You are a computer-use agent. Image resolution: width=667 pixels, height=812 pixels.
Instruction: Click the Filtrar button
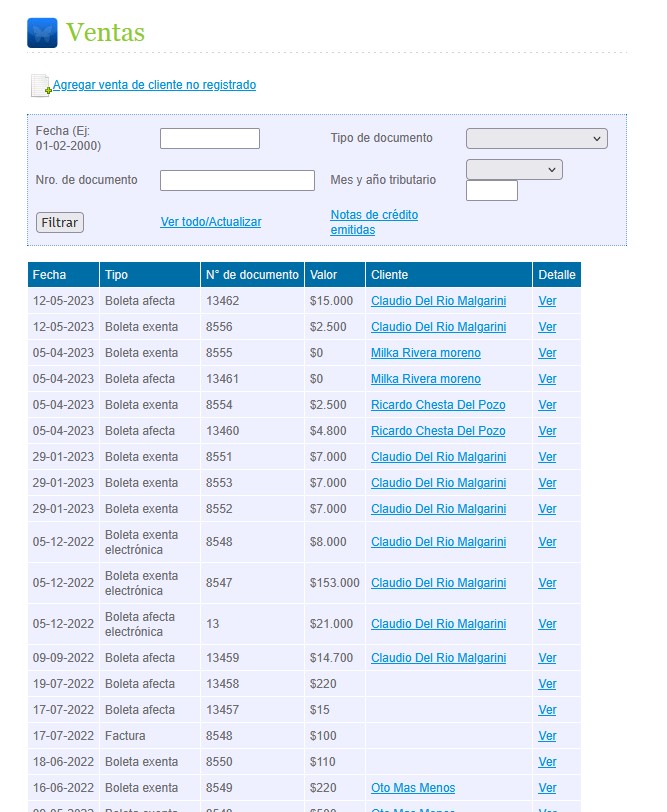60,222
